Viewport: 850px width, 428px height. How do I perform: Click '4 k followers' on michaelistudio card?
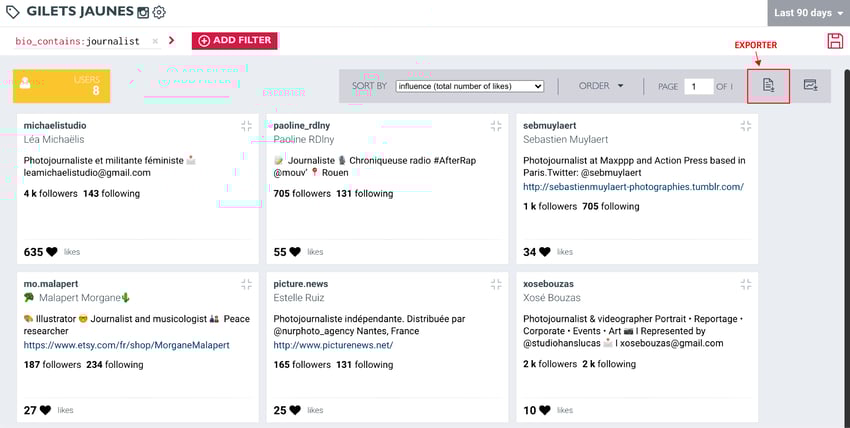(x=50, y=193)
